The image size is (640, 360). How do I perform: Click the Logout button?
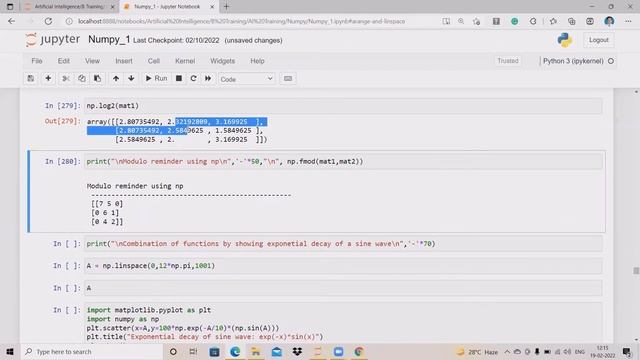click(599, 40)
